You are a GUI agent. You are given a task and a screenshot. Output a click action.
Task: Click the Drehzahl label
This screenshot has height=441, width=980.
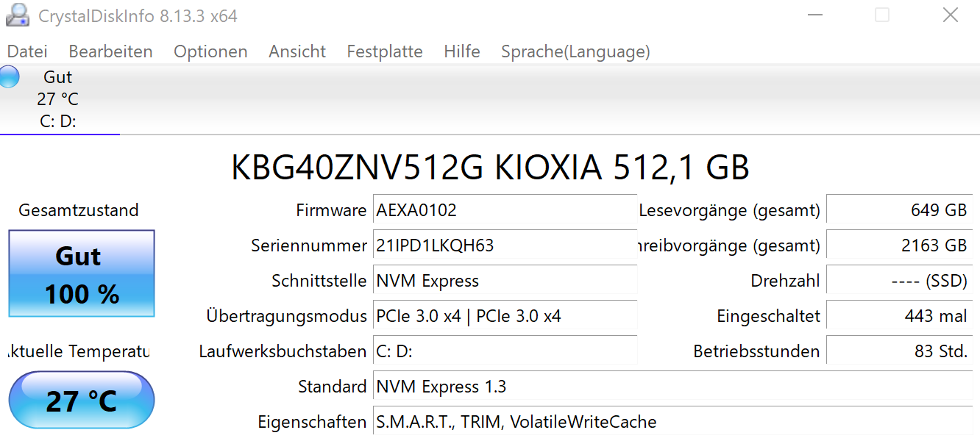point(785,281)
